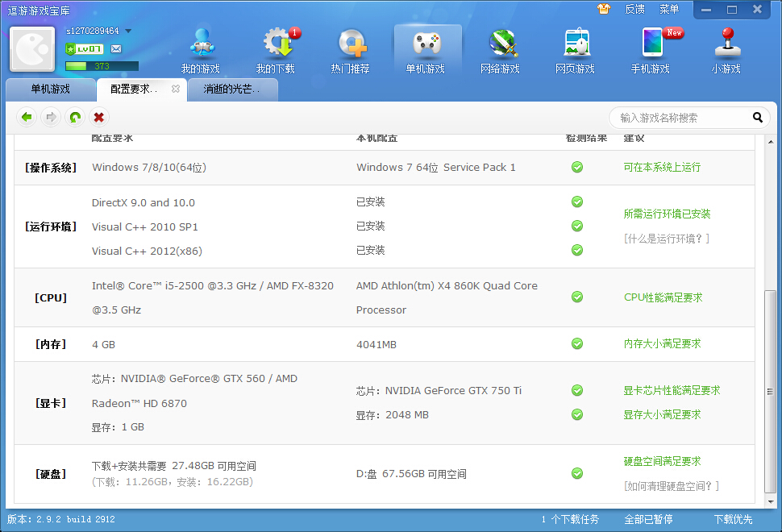Click the green check for DirectX row
This screenshot has height=532, width=782.
(x=577, y=202)
